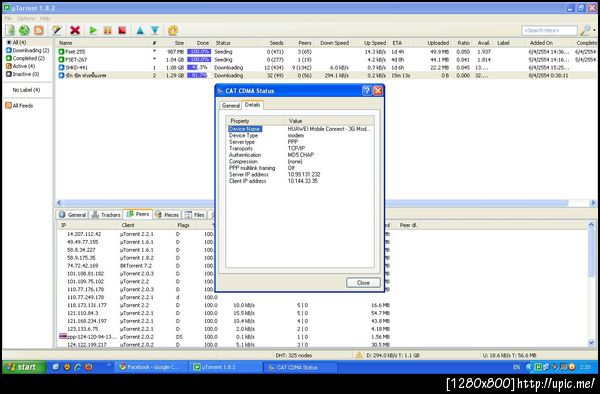Click the EN language indicator in the system tray
Screen dimensions: 600x394
coord(517,367)
